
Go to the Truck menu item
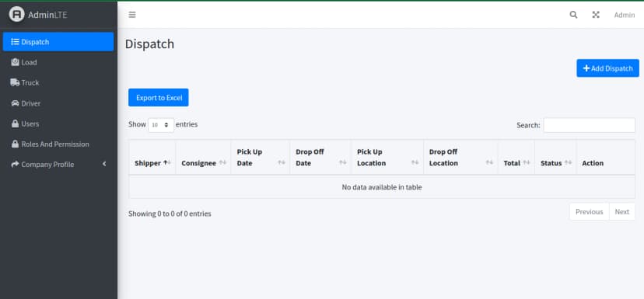click(x=58, y=82)
